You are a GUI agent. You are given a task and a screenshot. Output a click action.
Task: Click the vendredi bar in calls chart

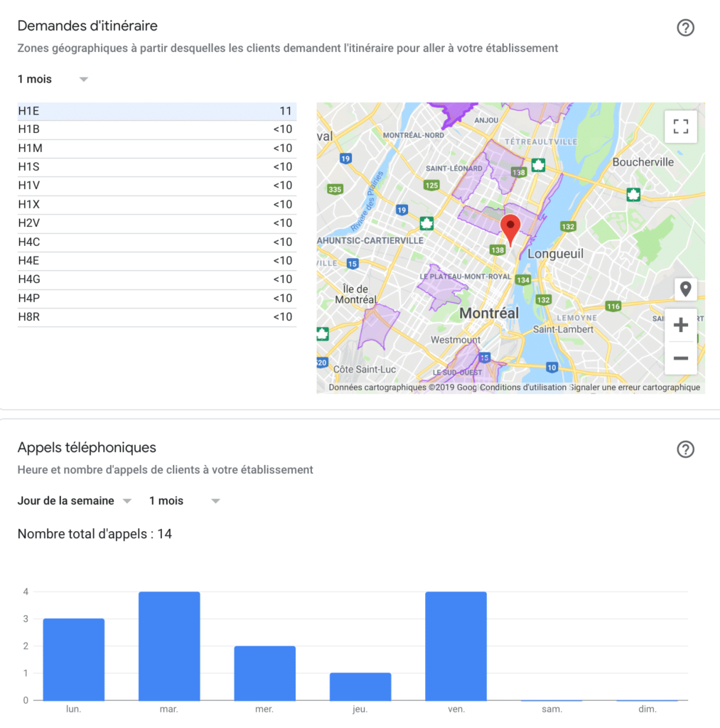456,646
